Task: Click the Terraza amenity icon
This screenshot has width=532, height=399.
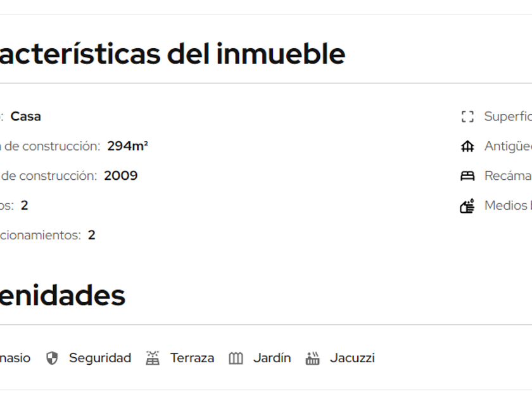Action: (x=153, y=358)
